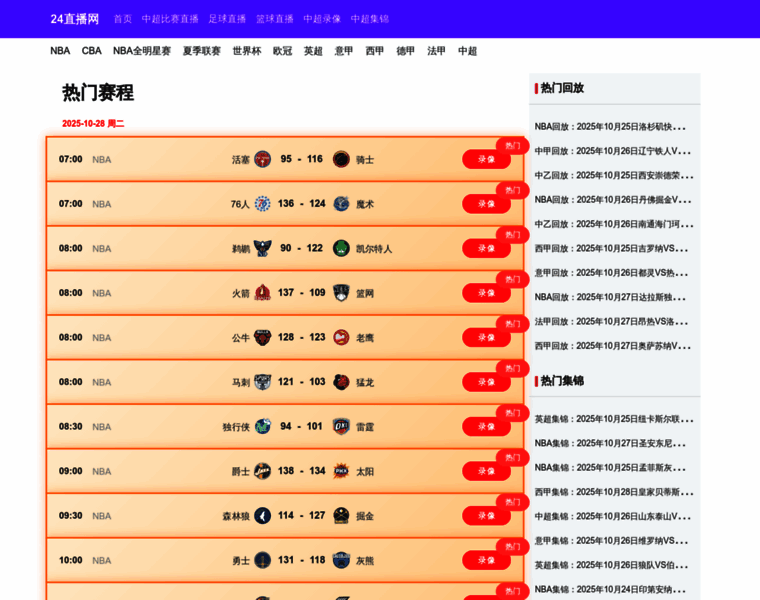Select the 欧冠 tab
This screenshot has height=600, width=760.
[x=283, y=51]
